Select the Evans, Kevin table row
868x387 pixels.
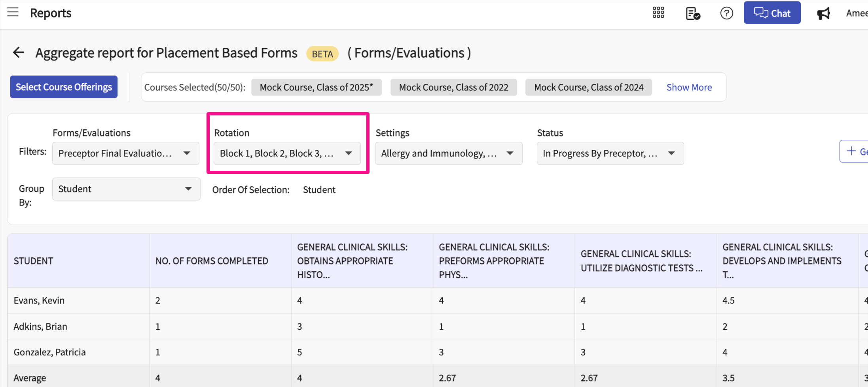pyautogui.click(x=39, y=300)
